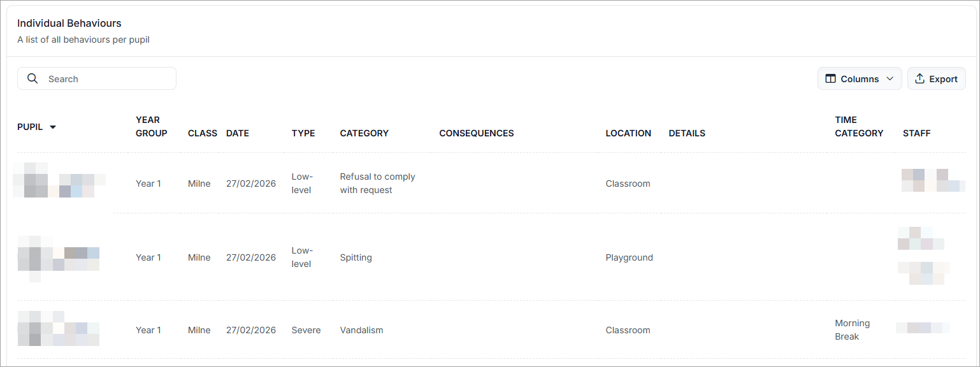Sort by the Pupil column header

tap(30, 127)
